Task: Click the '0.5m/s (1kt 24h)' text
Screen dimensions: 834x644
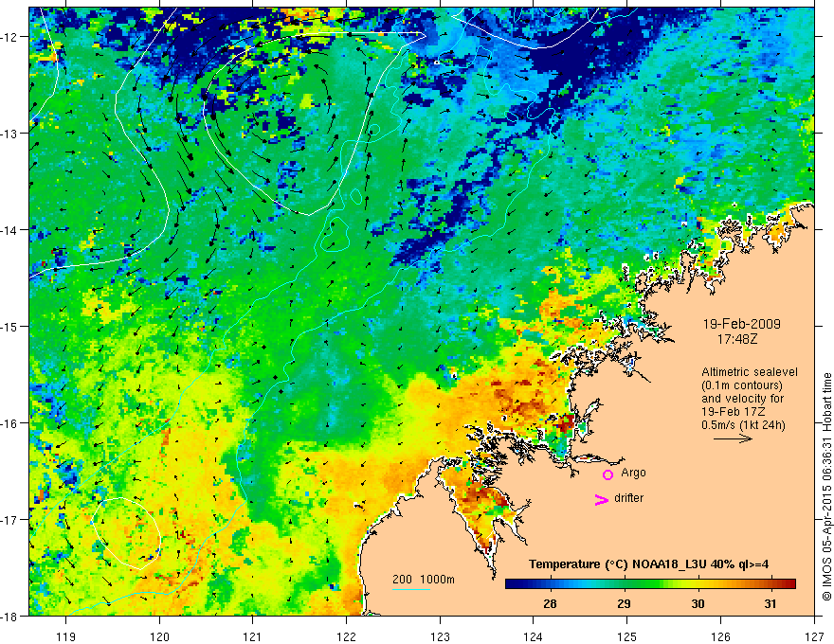Action: click(x=744, y=424)
